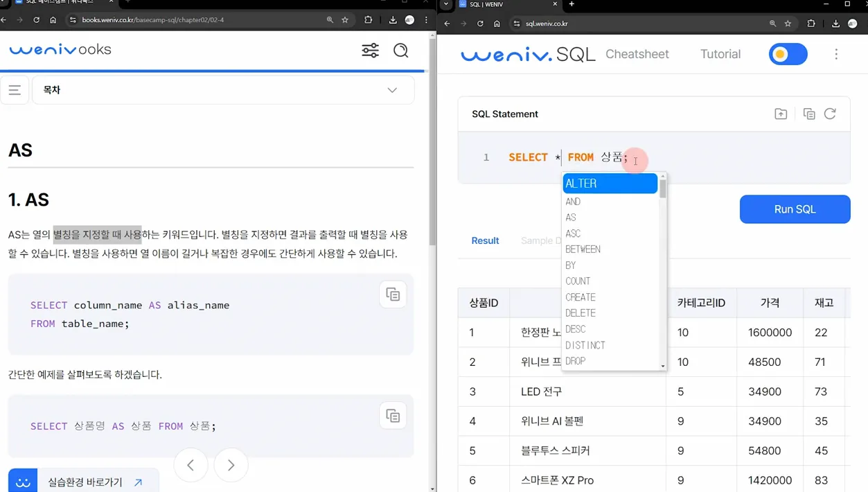Screen dimensions: 868x492
Task: Copy the SQL statement with copy icon
Action: [x=809, y=114]
